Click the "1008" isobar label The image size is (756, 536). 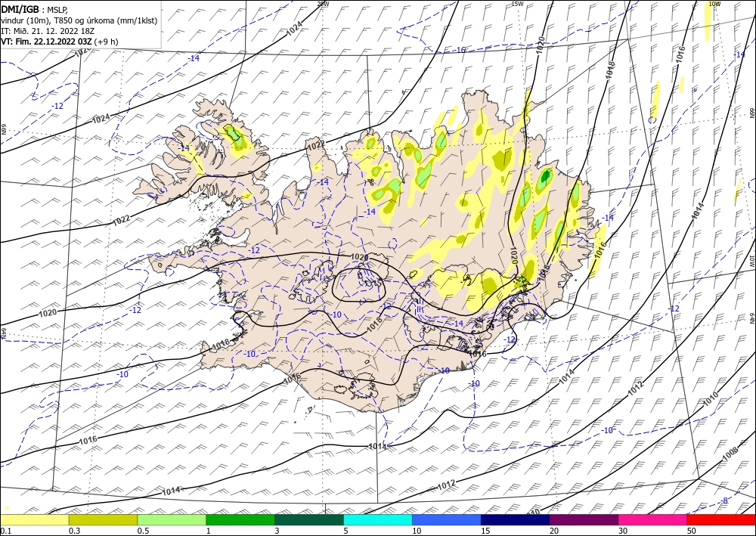(730, 454)
